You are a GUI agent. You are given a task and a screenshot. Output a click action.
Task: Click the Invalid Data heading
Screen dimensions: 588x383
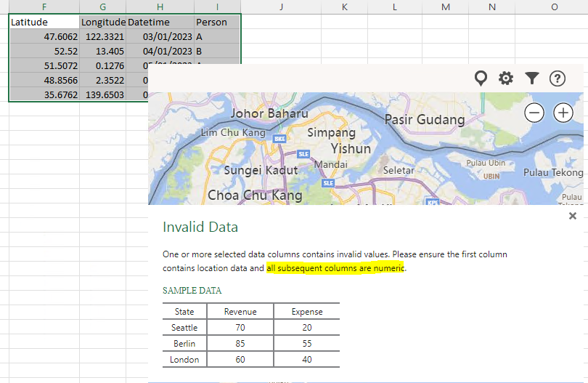200,227
